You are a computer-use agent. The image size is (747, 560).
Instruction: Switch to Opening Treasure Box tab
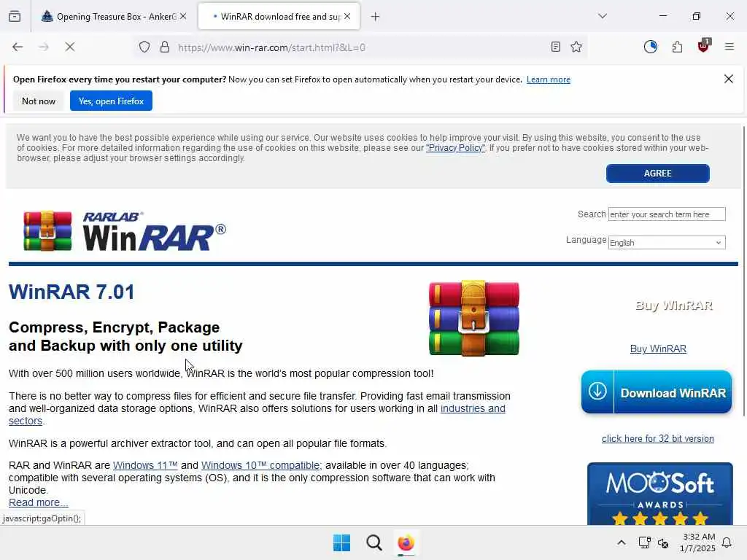click(109, 17)
